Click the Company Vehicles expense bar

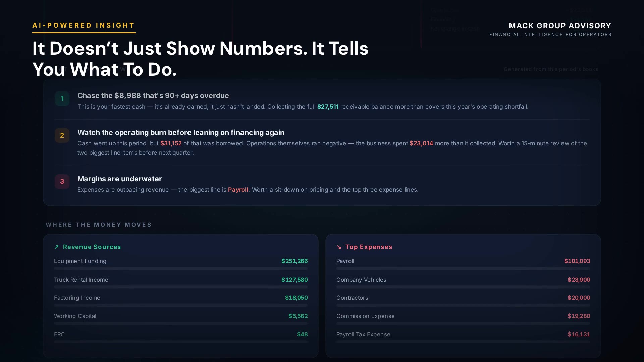click(x=463, y=287)
